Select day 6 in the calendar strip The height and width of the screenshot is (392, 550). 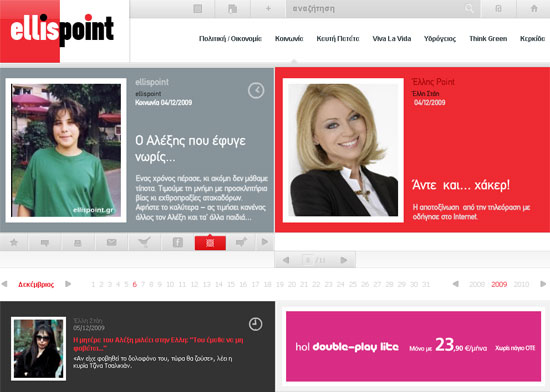tap(135, 284)
